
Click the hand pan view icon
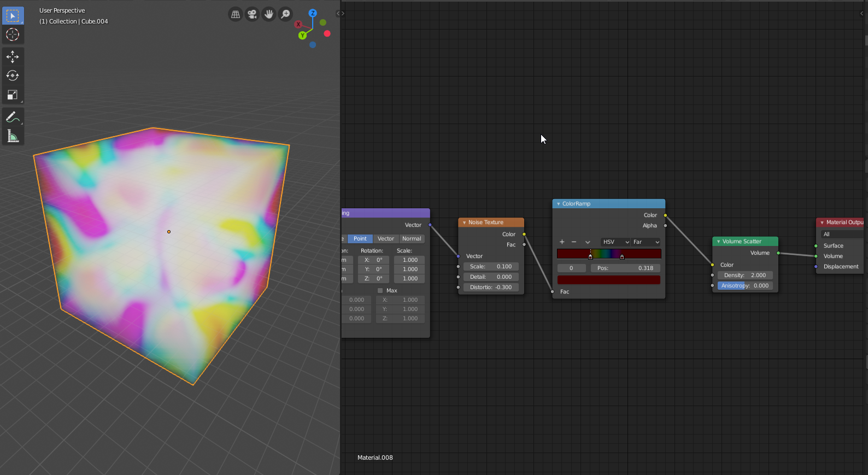pos(268,14)
